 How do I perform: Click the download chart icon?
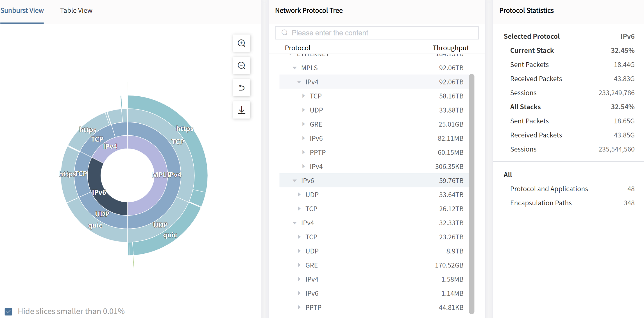point(241,110)
